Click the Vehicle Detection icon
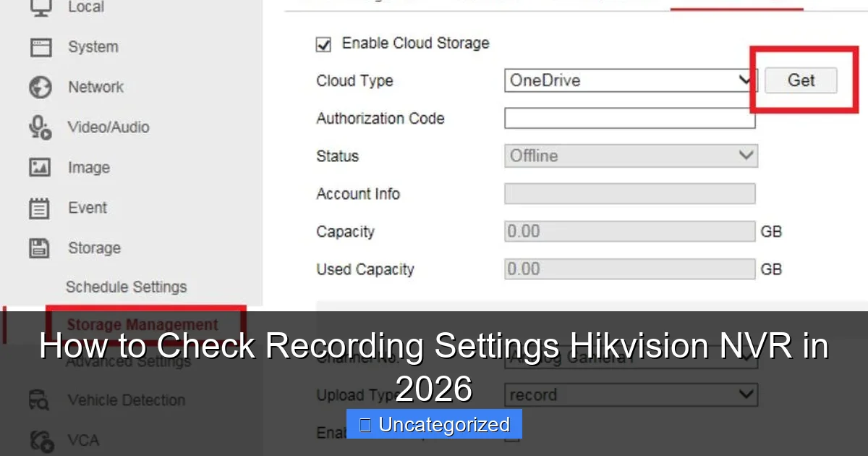 coord(38,400)
